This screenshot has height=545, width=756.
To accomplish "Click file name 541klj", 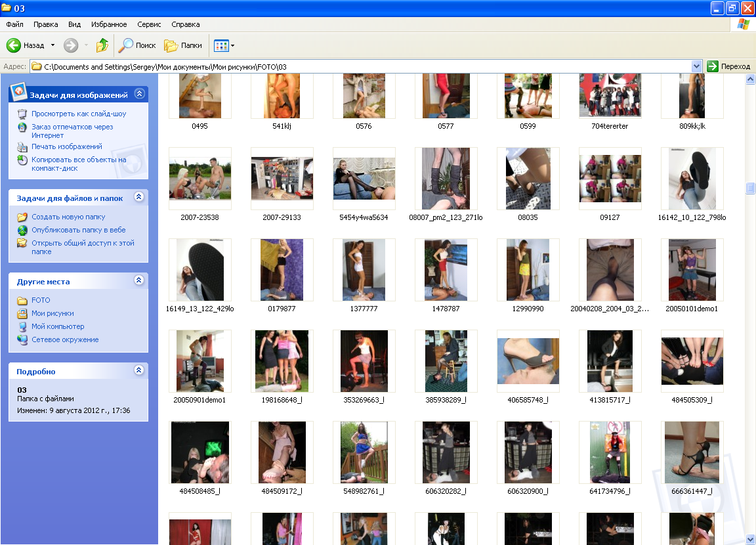I will 282,126.
